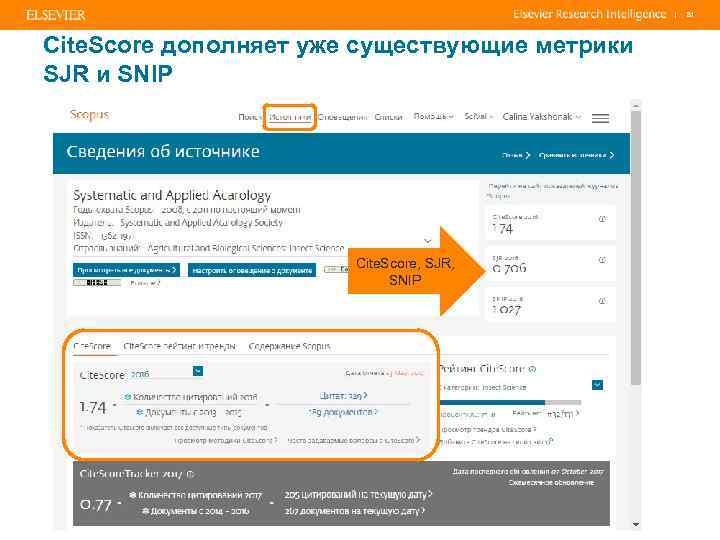720x540 pixels.
Task: Open the CiteScore year 2016 dropdown
Action: (198, 371)
